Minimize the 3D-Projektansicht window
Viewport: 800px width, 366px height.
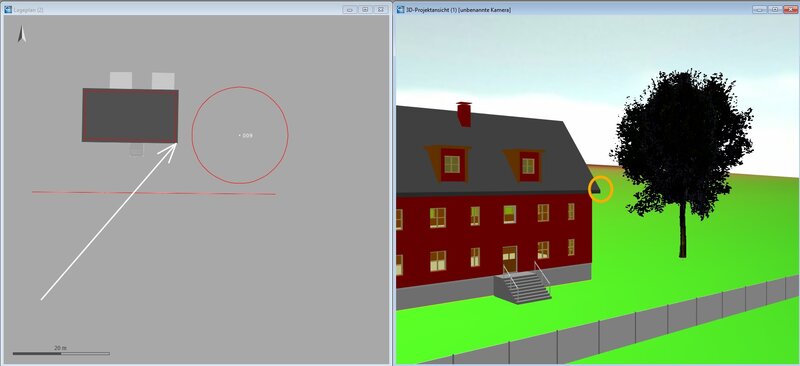(759, 9)
